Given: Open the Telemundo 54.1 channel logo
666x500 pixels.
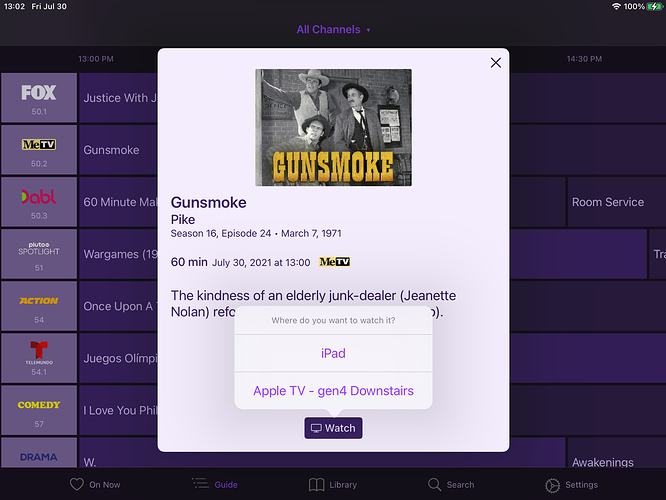Looking at the screenshot, I should tap(39, 358).
